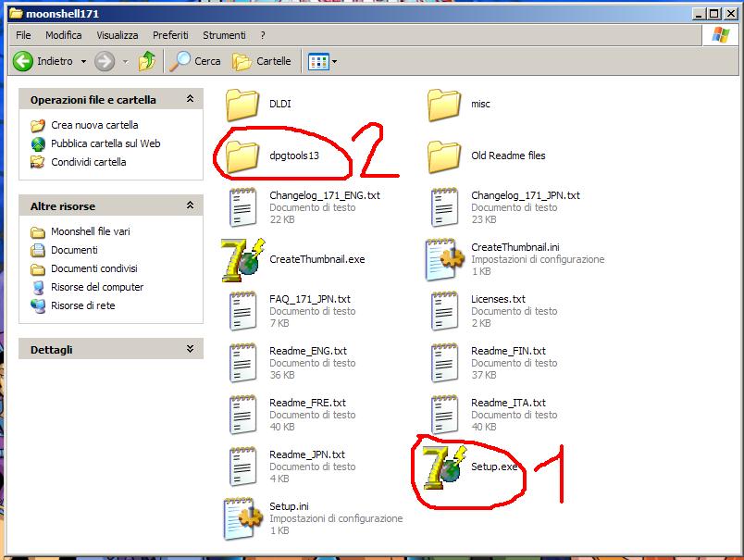Select the Licenses.txt file icon
The height and width of the screenshot is (560, 744).
(x=444, y=311)
